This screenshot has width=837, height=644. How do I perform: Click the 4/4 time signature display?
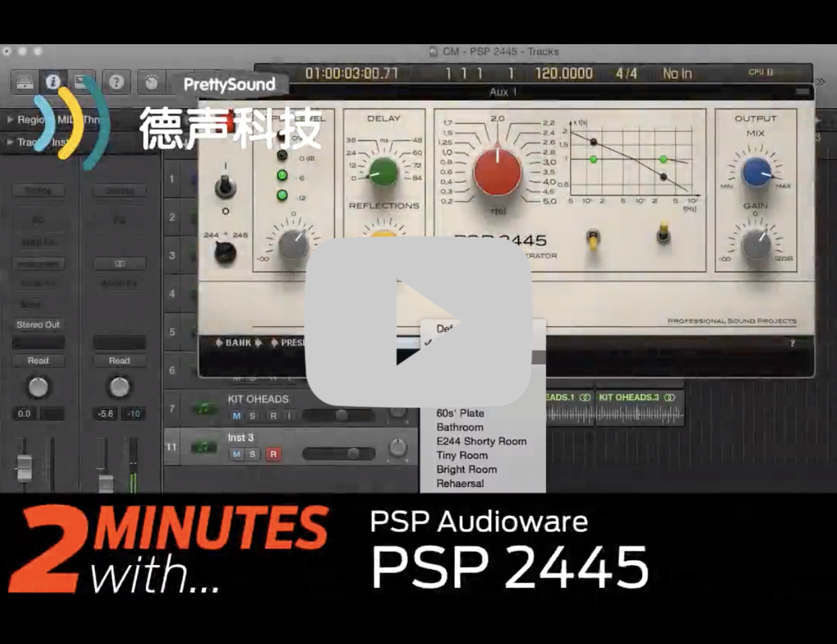[626, 73]
